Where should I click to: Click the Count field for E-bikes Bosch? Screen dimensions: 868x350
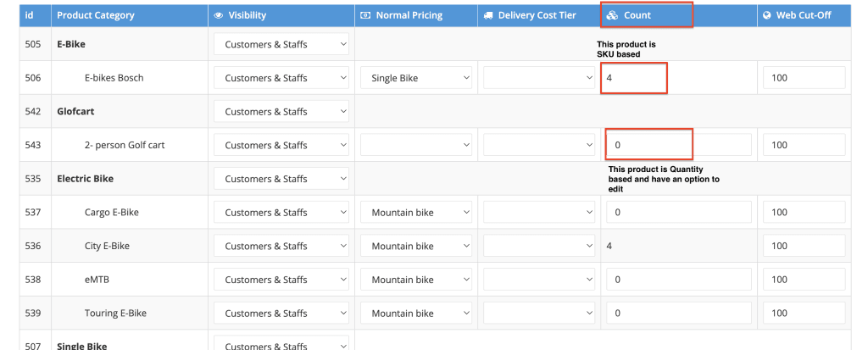tap(634, 78)
